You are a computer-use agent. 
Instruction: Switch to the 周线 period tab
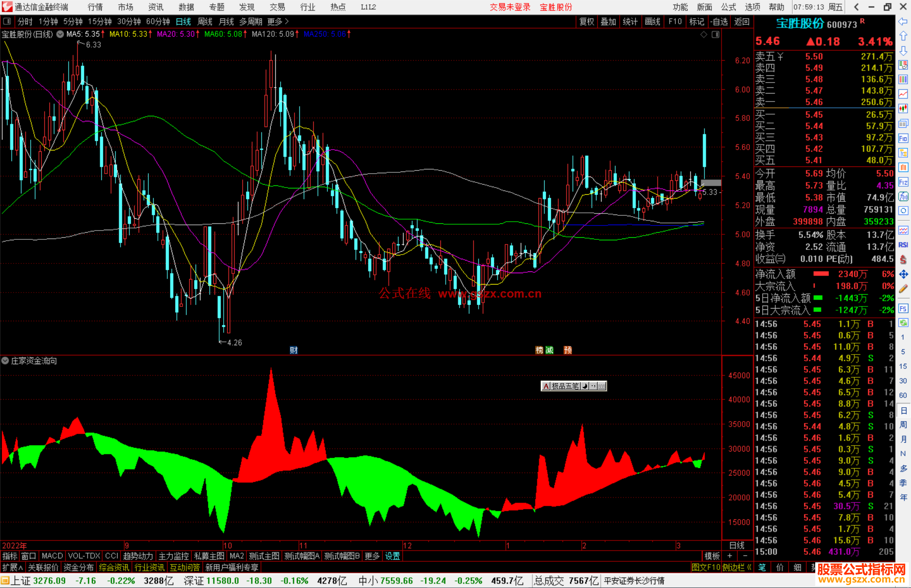tap(205, 21)
